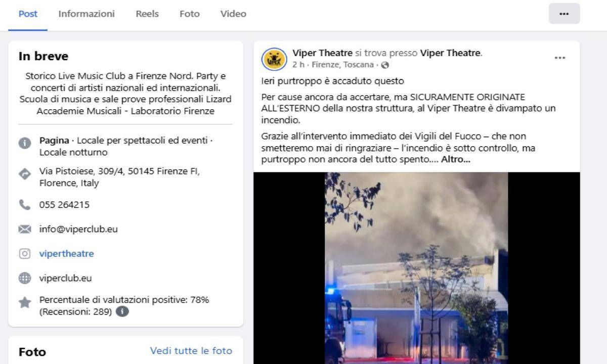Viewport: 607px width, 364px height.
Task: Expand the post text with Altro...
Action: (456, 159)
